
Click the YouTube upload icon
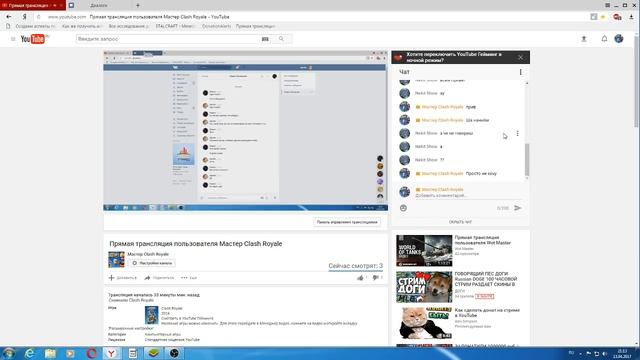[x=584, y=39]
